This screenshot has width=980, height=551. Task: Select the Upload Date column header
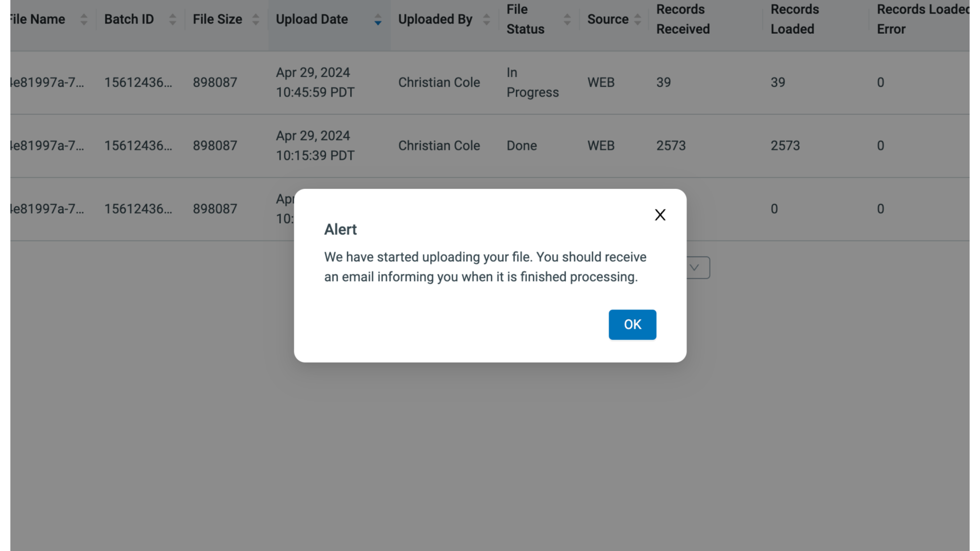click(x=311, y=19)
